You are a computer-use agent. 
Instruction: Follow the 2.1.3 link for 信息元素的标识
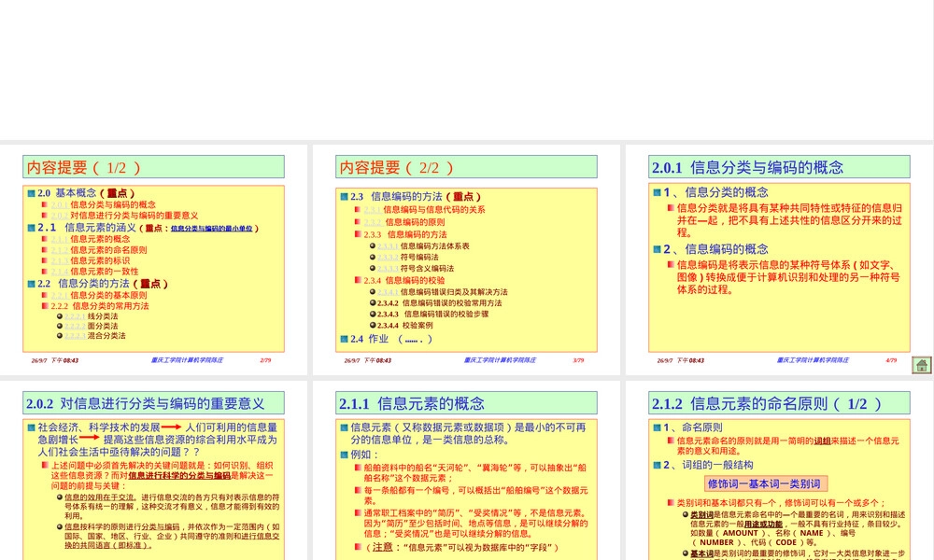[x=60, y=260]
